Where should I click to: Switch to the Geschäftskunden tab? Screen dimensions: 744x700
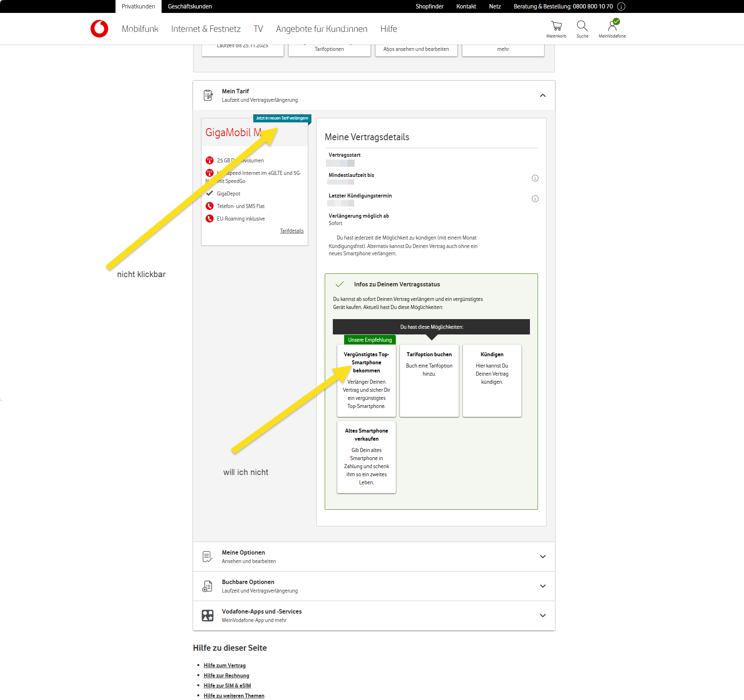click(x=190, y=6)
